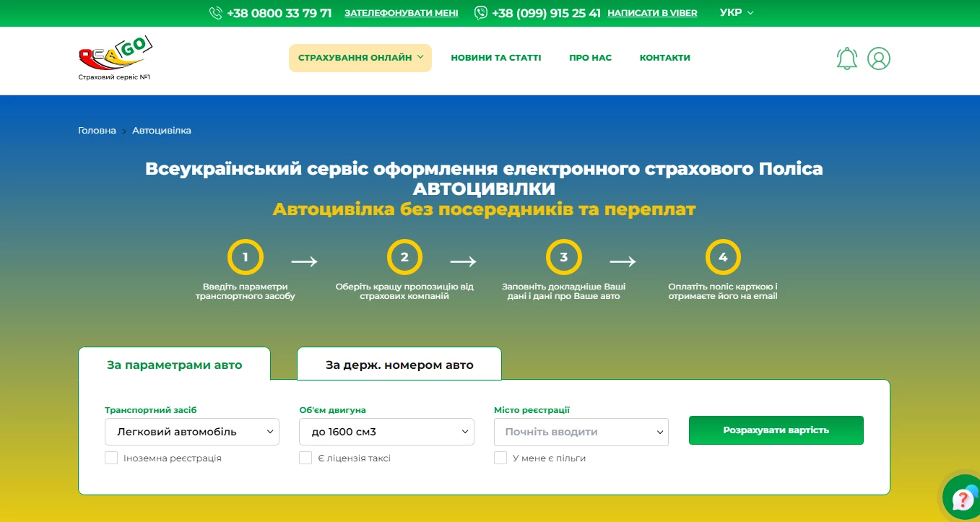The width and height of the screenshot is (980, 522).
Task: Toggle У мене є пільги checkbox
Action: pyautogui.click(x=500, y=457)
